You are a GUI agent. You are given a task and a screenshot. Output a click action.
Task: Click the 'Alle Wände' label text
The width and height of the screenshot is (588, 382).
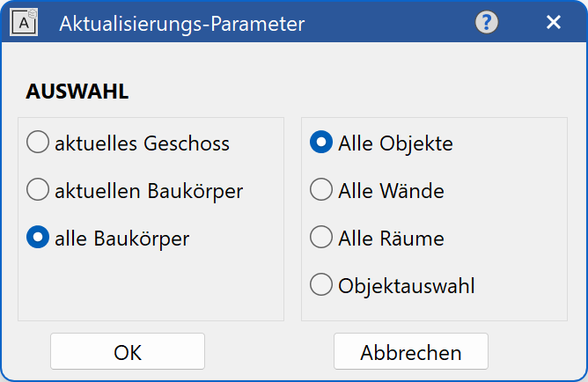point(391,190)
